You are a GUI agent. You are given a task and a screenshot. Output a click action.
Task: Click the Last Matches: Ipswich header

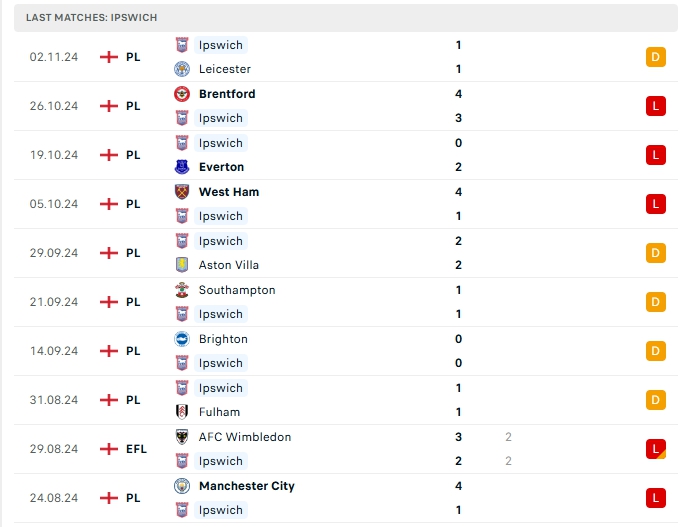(91, 18)
